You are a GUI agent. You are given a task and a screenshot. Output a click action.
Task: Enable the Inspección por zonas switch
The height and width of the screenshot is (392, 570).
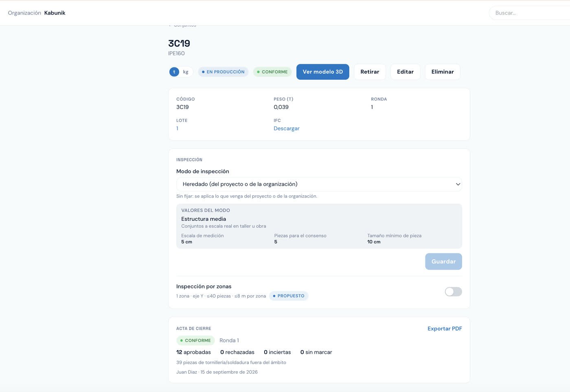453,292
